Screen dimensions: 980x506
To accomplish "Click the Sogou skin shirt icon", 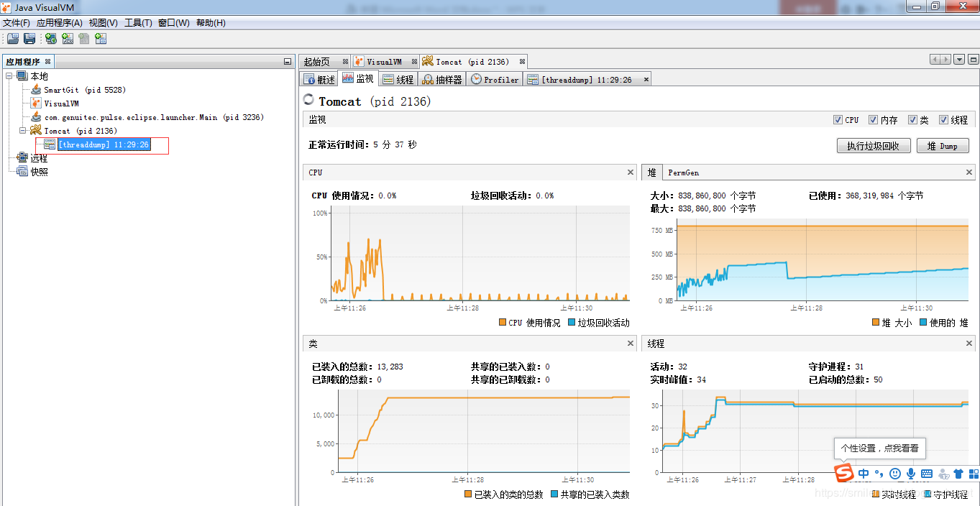I will pyautogui.click(x=958, y=474).
